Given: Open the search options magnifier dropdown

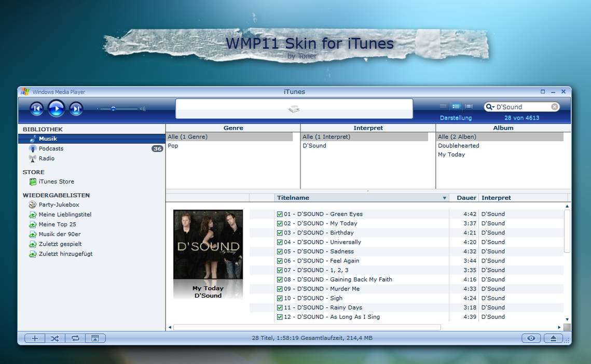Looking at the screenshot, I should click(x=490, y=106).
